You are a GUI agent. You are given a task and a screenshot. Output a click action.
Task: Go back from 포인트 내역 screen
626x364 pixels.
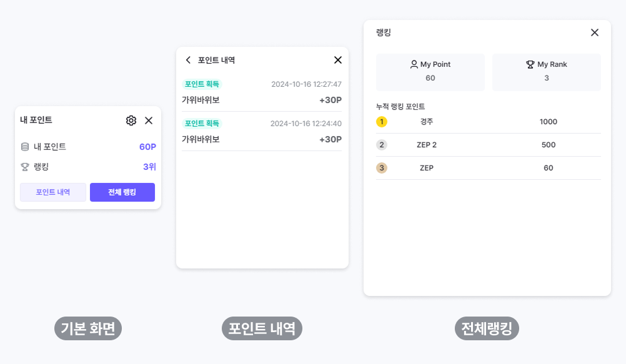point(188,60)
